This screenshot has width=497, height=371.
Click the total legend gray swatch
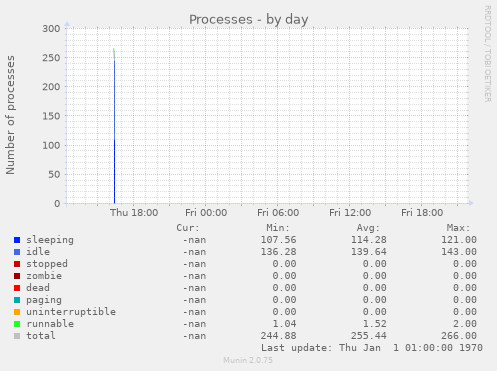[17, 336]
